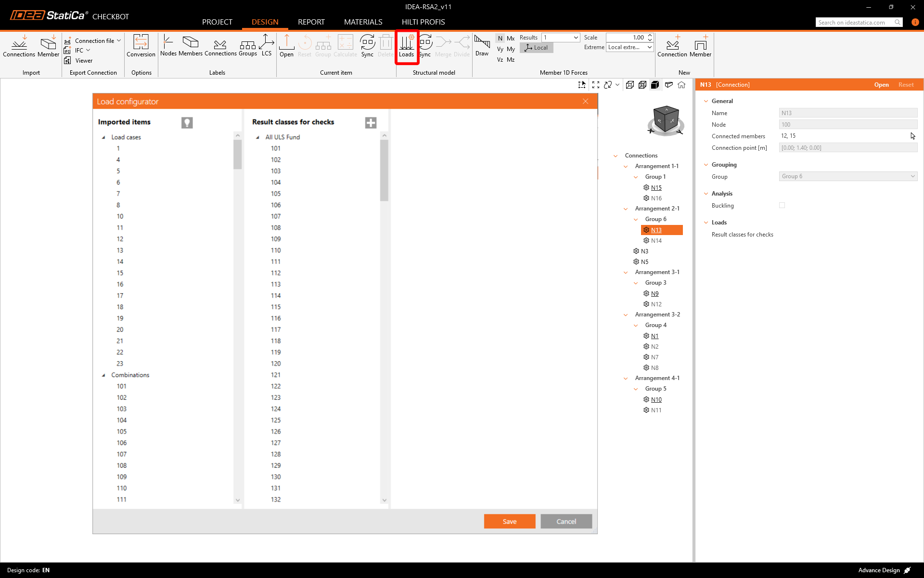Click Draw member forces icon
The width and height of the screenshot is (924, 578).
coord(482,46)
